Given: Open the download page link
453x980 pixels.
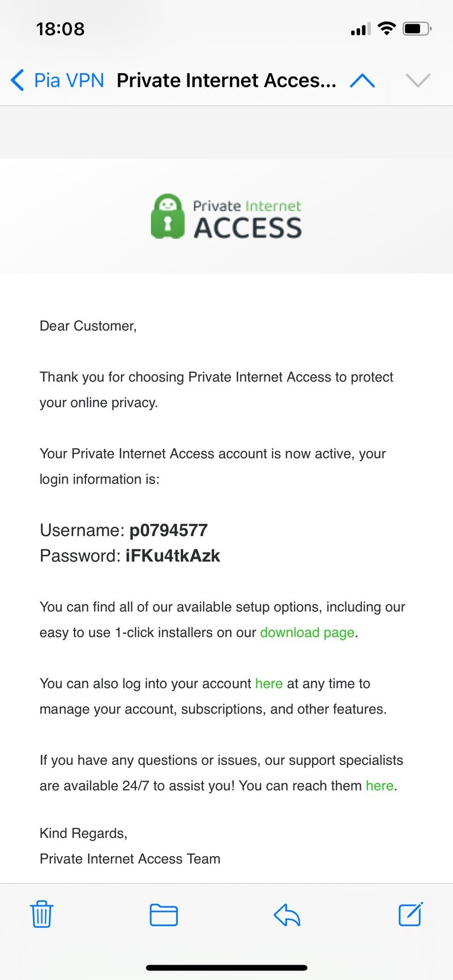Looking at the screenshot, I should (x=307, y=632).
